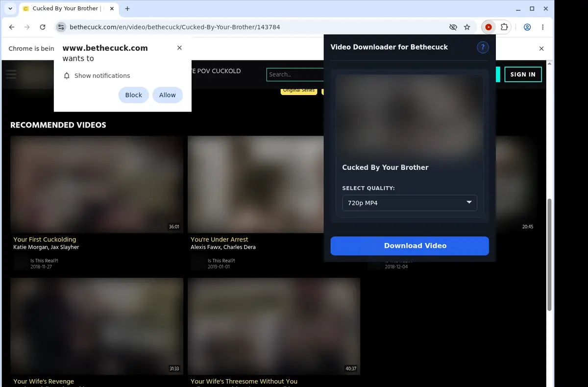Open the site hamburger menu
Screen dimensions: 588x387
[11, 74]
